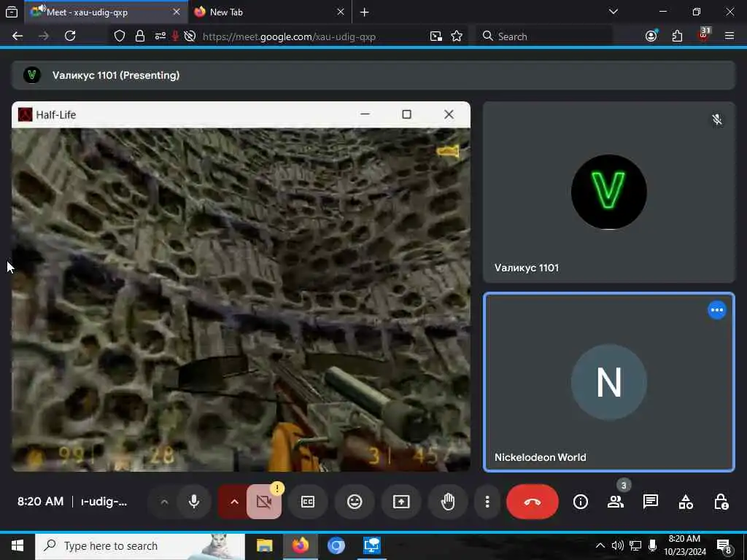Reload the current page

pyautogui.click(x=70, y=36)
